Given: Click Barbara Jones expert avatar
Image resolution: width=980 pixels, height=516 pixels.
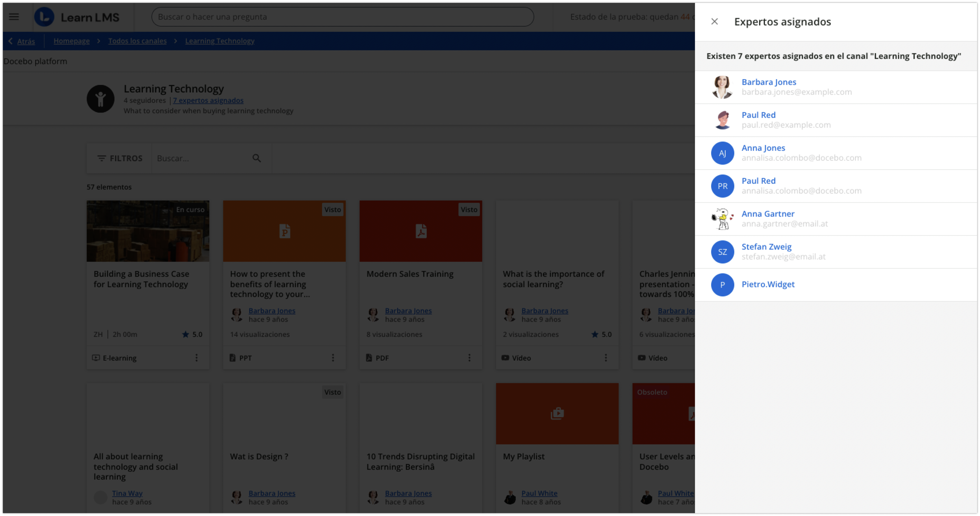Looking at the screenshot, I should click(722, 87).
